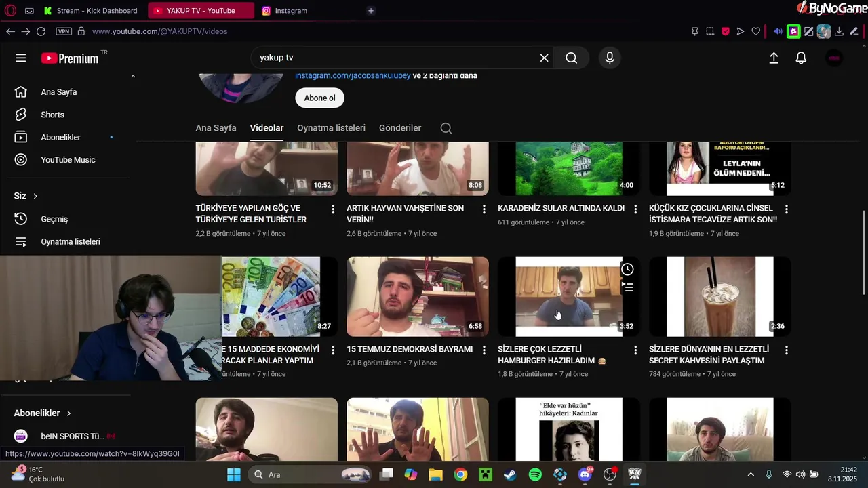868x488 pixels.
Task: Open the Opera workspaces icon beside logo
Action: pos(29,11)
